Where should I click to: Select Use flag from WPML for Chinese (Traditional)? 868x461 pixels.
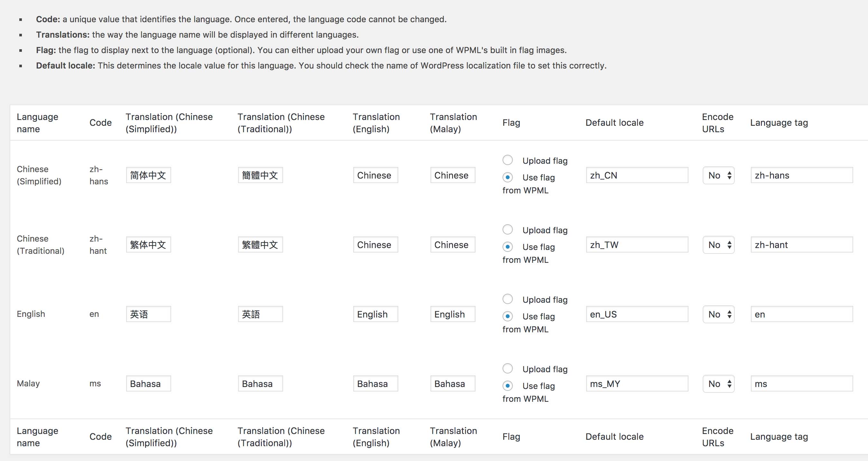tap(507, 246)
